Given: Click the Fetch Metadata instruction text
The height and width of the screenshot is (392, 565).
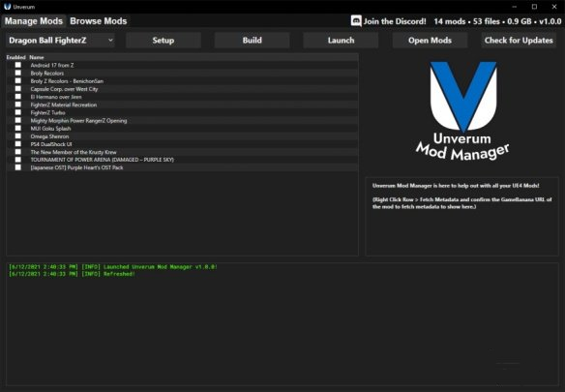Looking at the screenshot, I should [461, 203].
